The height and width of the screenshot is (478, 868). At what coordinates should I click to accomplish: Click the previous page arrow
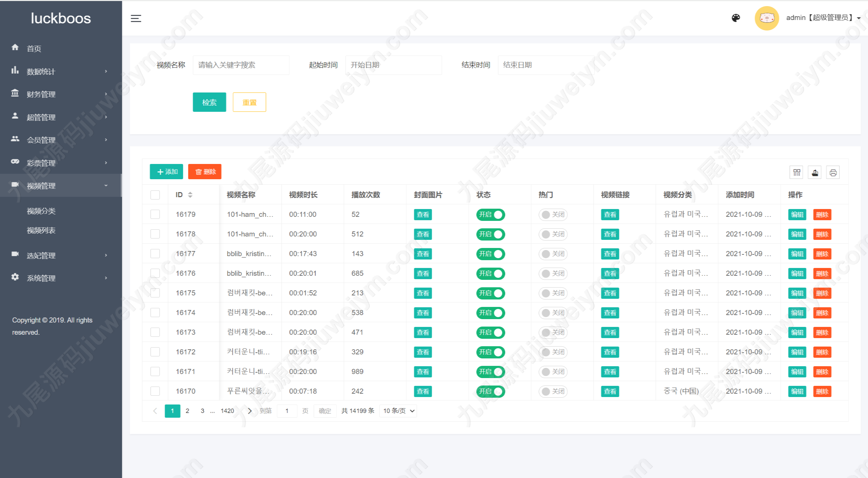155,411
